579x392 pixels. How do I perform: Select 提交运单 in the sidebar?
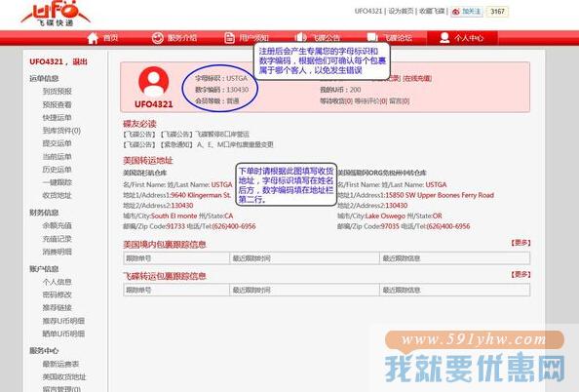click(x=57, y=143)
